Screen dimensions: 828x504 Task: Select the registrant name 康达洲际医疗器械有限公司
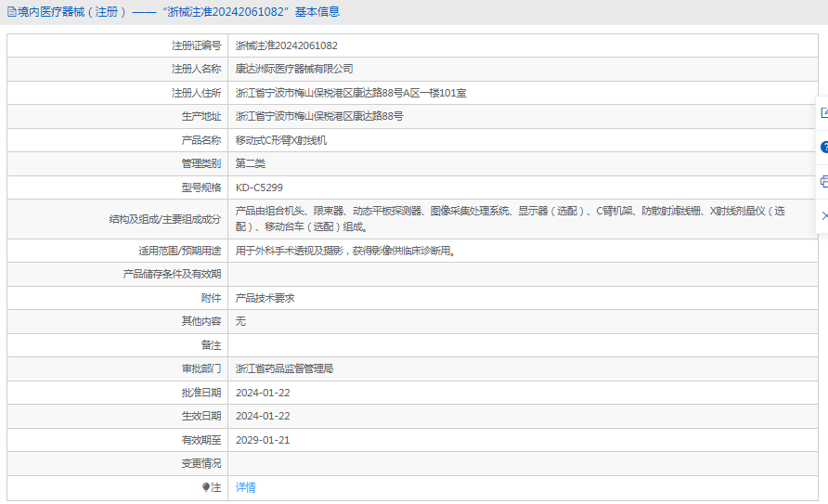pyautogui.click(x=294, y=69)
